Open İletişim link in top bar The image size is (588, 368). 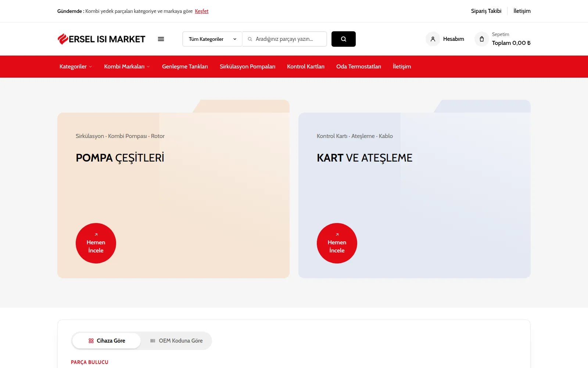[522, 11]
